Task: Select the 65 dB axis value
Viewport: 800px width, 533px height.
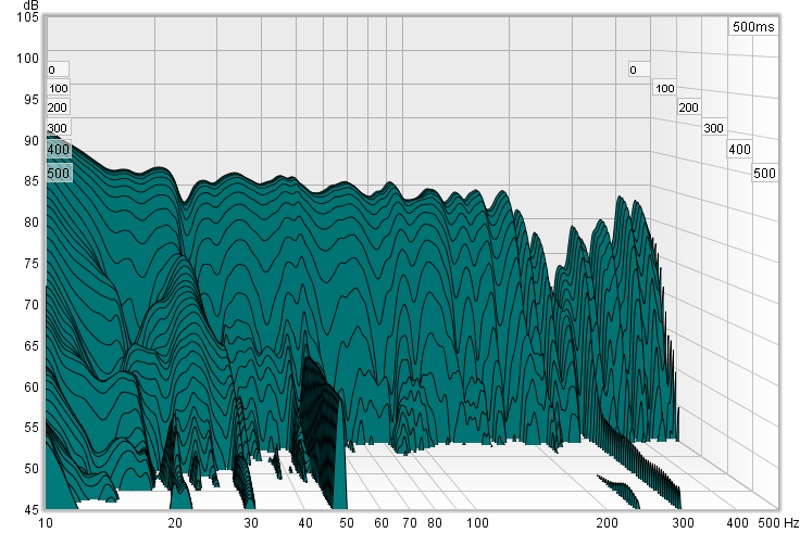Action: [31, 346]
